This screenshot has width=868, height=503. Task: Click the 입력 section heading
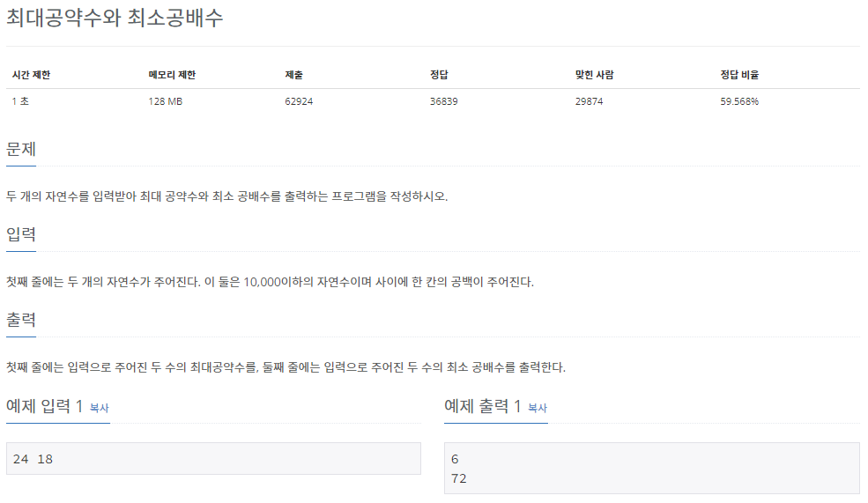(x=21, y=234)
